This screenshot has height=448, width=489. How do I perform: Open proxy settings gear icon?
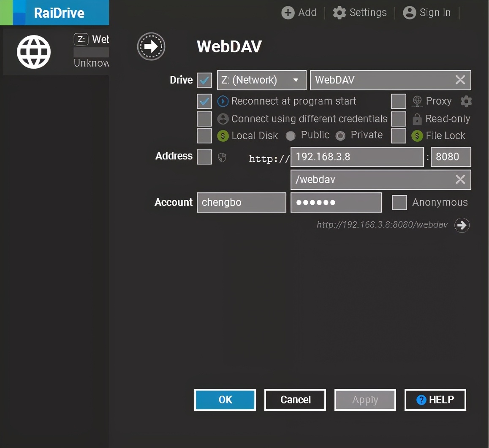click(466, 101)
